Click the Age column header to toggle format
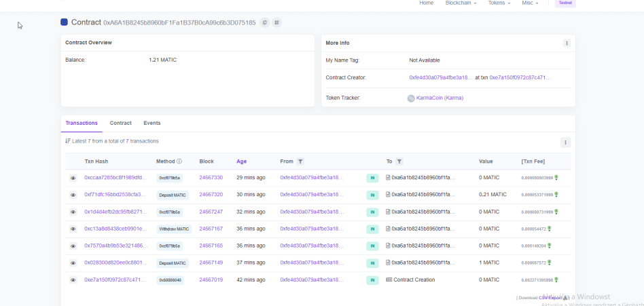This screenshot has height=306, width=644. [241, 161]
